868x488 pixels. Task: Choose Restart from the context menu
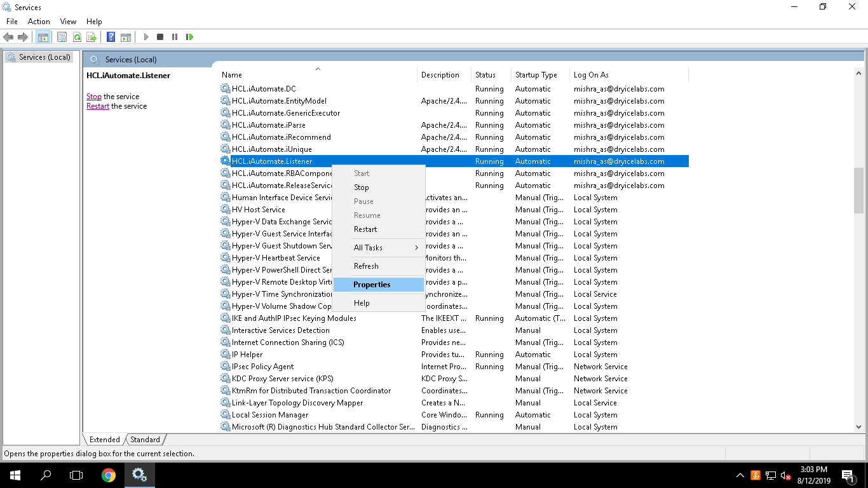(x=365, y=229)
